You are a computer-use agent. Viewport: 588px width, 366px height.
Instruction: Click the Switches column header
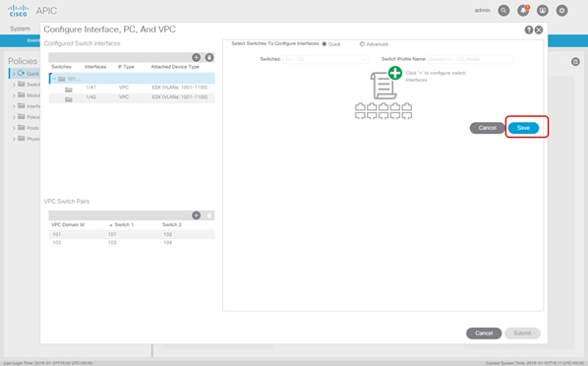[x=61, y=67]
